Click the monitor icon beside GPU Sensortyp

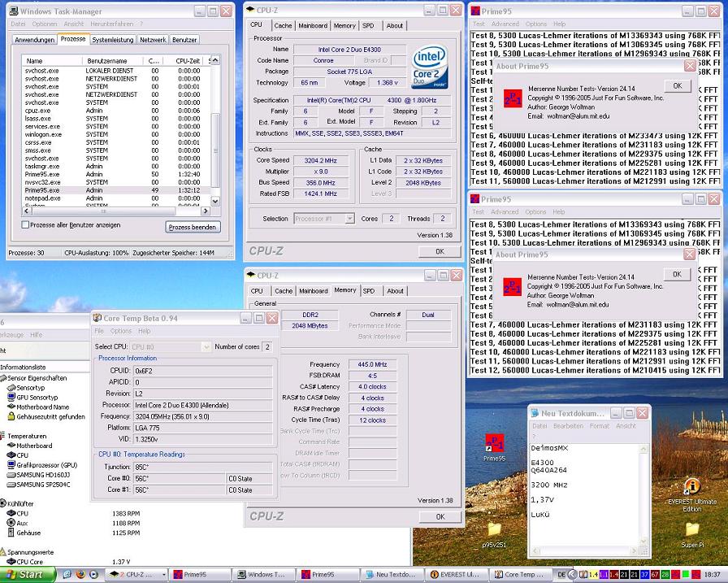[x=11, y=397]
